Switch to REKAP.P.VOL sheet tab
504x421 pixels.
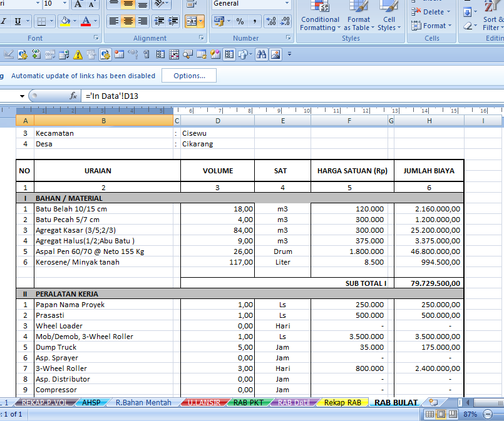pos(45,402)
